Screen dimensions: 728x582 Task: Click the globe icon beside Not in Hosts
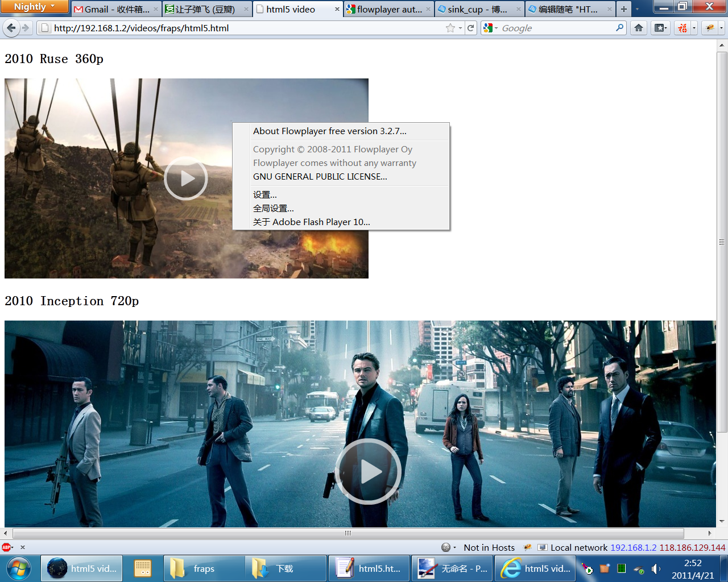tap(446, 547)
